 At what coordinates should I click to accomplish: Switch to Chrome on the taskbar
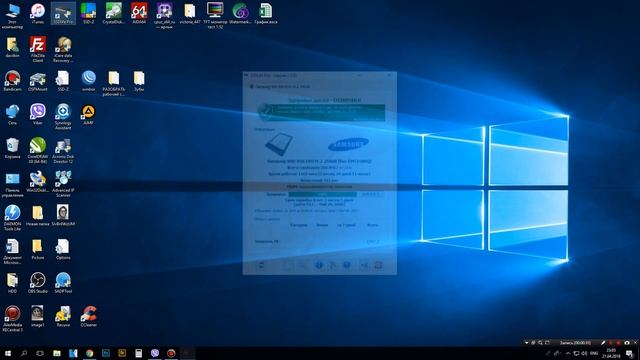(x=89, y=353)
